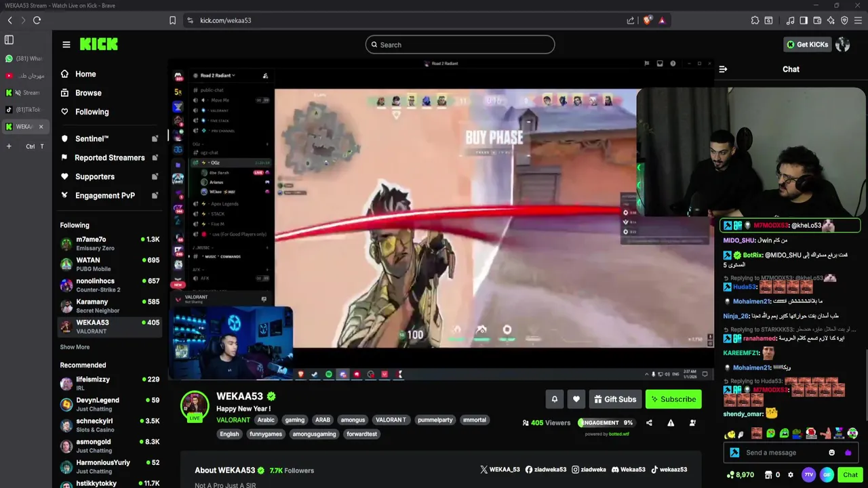
Task: Select the forwardtest tag
Action: pyautogui.click(x=361, y=434)
